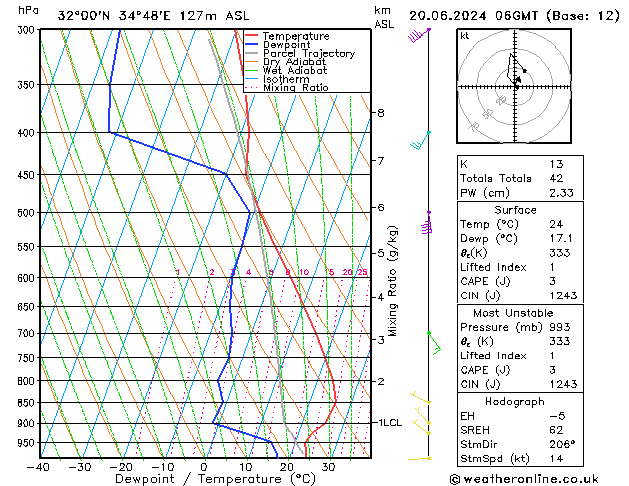This screenshot has width=629, height=486.
Task: Click the 'Surface' section heading
Action: pos(515,210)
